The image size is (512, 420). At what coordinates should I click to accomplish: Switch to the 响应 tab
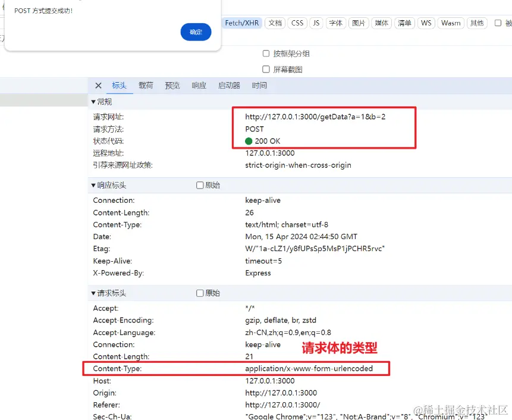click(199, 86)
